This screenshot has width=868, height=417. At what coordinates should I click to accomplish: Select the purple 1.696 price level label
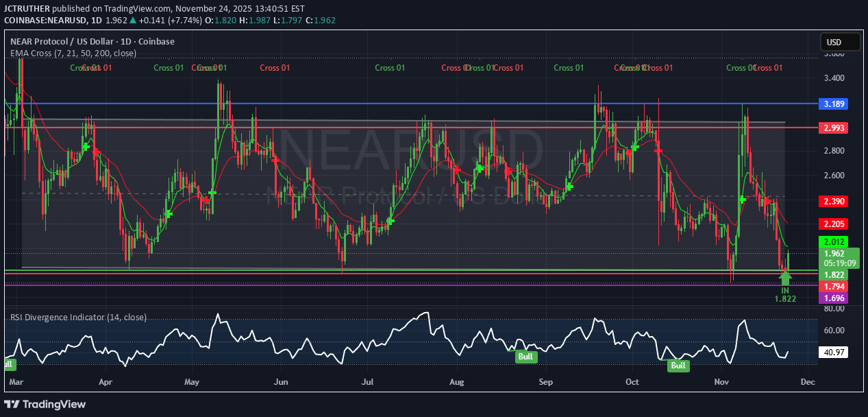click(833, 298)
